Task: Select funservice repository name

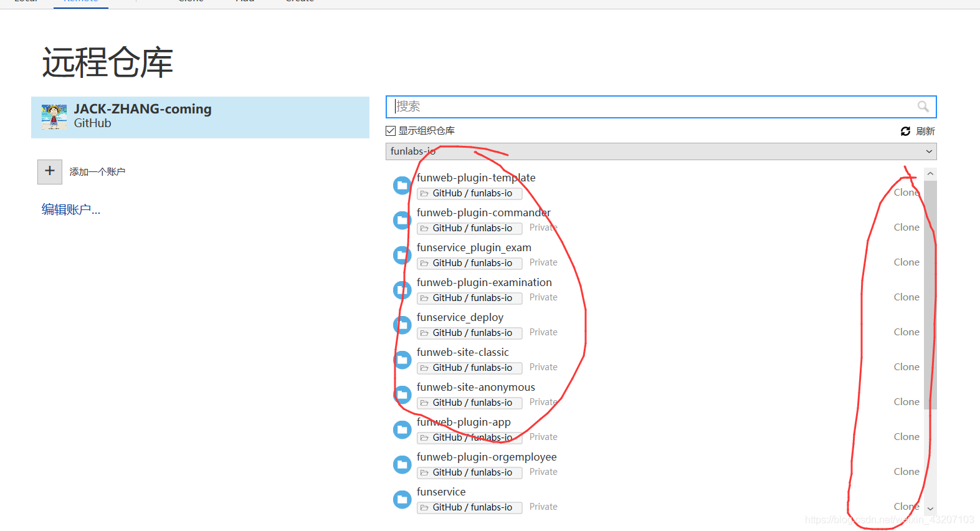Action: click(441, 492)
